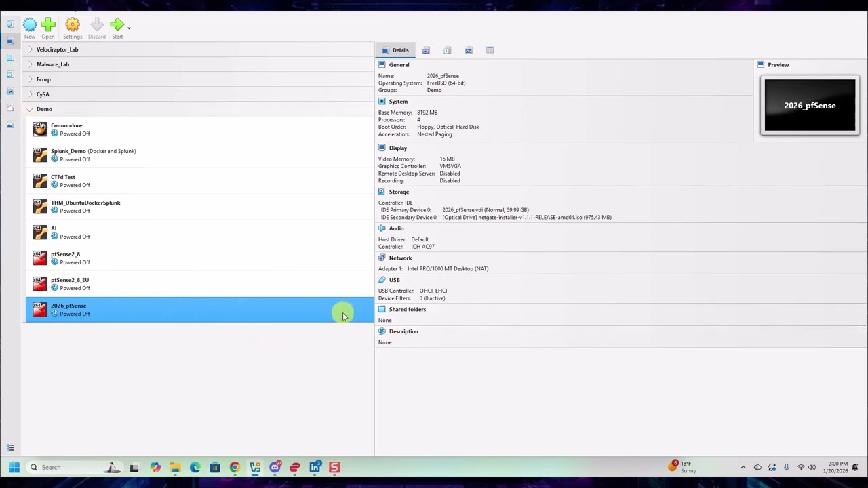Click the Description section heading
The height and width of the screenshot is (488, 868).
click(403, 331)
